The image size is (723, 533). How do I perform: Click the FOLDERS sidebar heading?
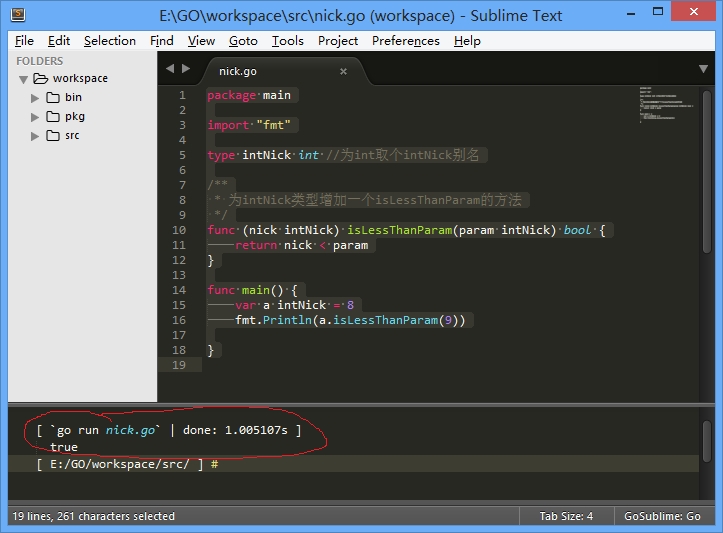(40, 61)
